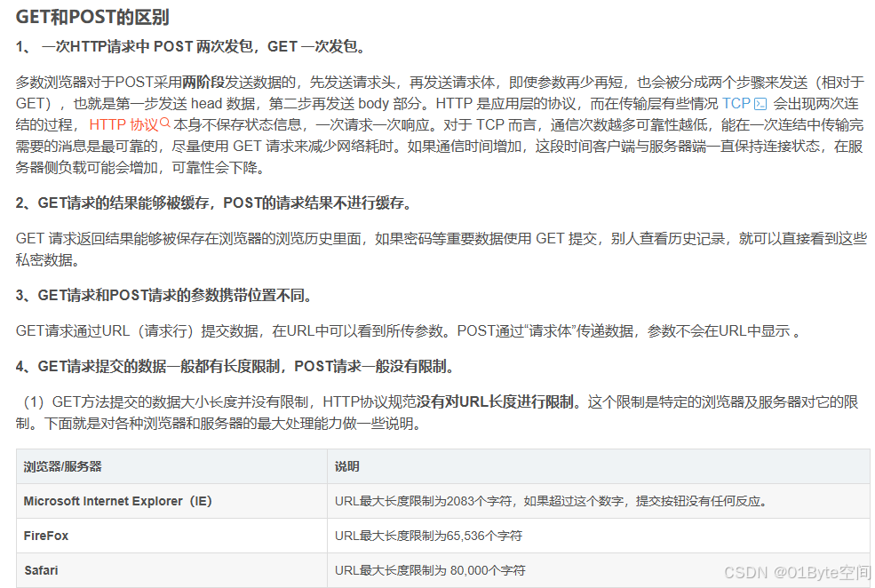Select the Safari row in the table
Image resolution: width=875 pixels, height=588 pixels.
(40, 570)
